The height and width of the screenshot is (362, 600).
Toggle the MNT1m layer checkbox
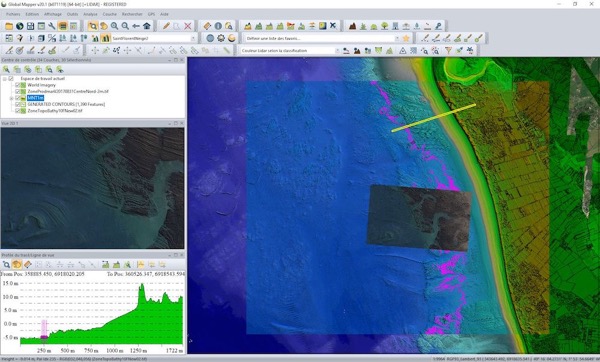[17, 98]
